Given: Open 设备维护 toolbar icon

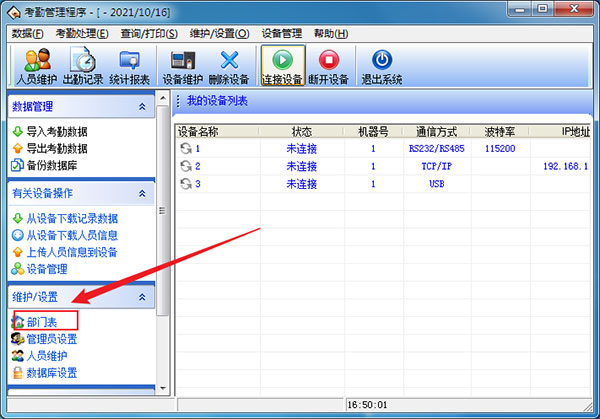Looking at the screenshot, I should 183,60.
